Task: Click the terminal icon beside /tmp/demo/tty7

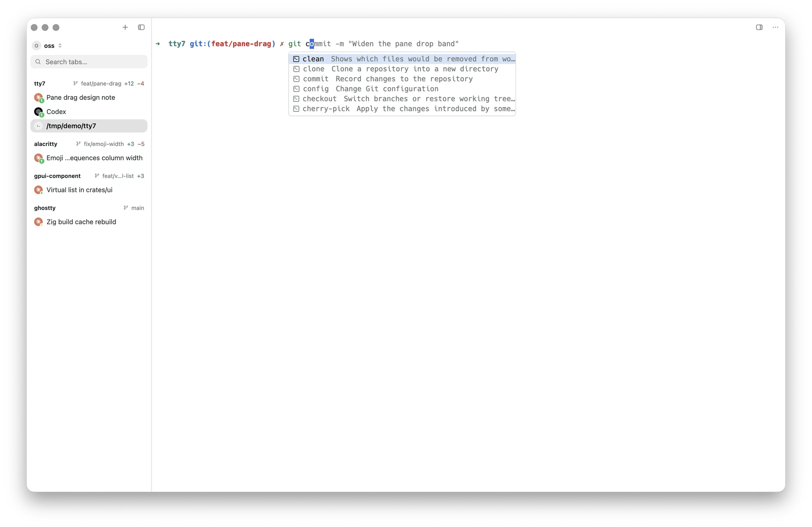Action: point(38,126)
